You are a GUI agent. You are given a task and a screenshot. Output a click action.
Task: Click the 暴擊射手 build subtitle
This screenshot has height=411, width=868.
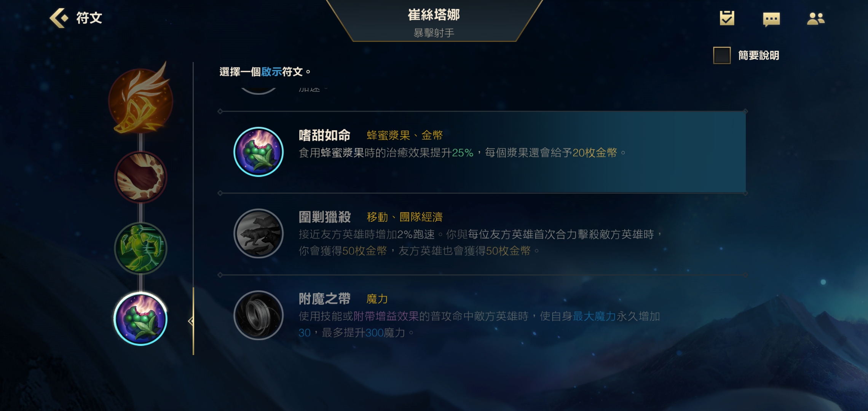pos(434,33)
